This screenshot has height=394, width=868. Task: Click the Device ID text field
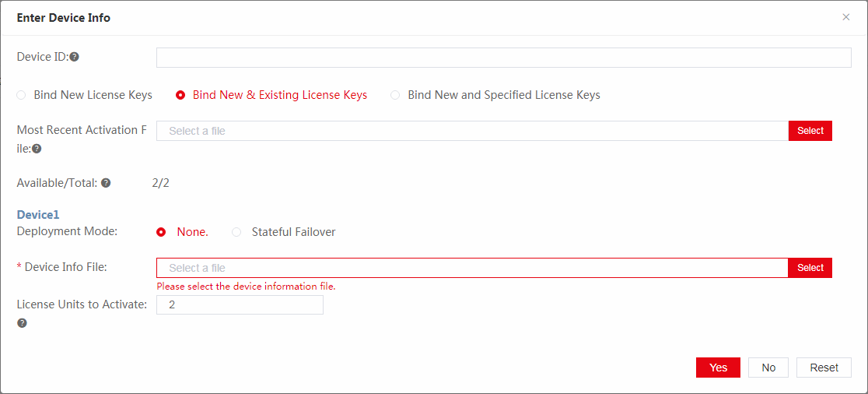pos(504,58)
